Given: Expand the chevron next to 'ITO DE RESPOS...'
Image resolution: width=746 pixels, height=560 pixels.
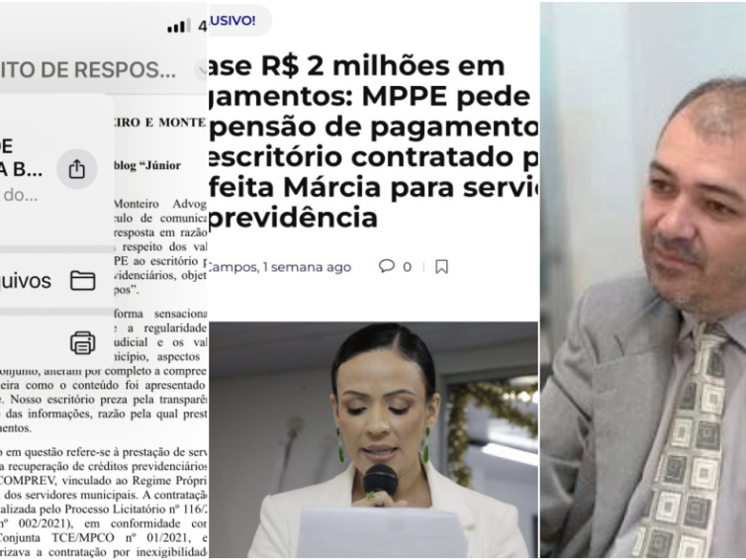Looking at the screenshot, I should coord(202,70).
